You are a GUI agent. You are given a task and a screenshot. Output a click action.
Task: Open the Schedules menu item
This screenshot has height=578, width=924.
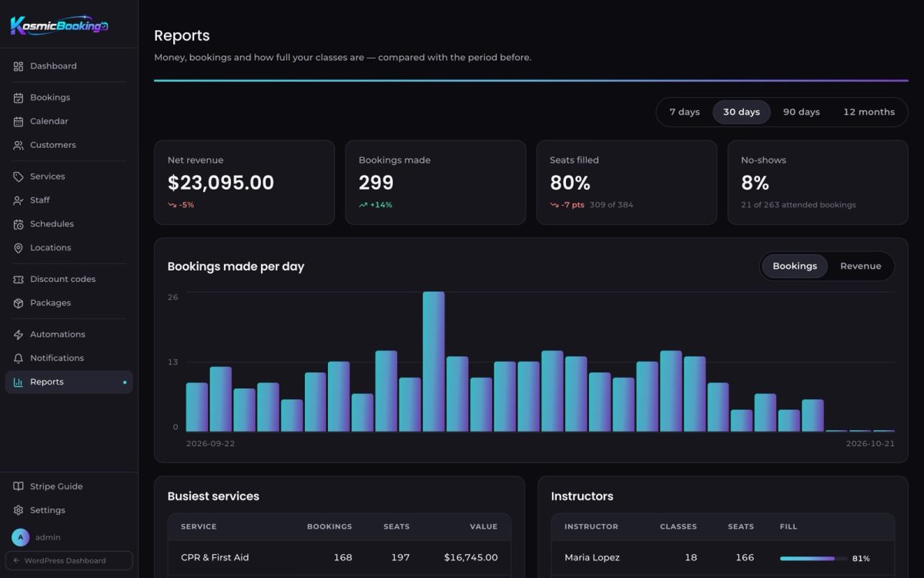pyautogui.click(x=69, y=224)
